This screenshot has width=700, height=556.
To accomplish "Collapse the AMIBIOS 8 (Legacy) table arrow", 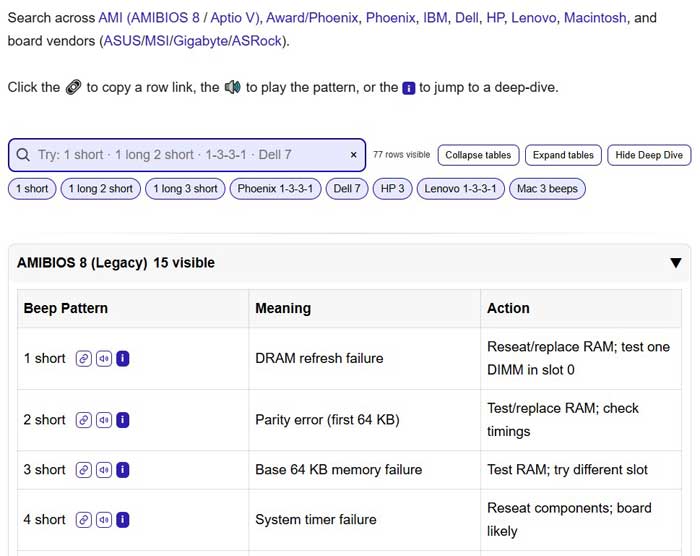I will point(676,263).
